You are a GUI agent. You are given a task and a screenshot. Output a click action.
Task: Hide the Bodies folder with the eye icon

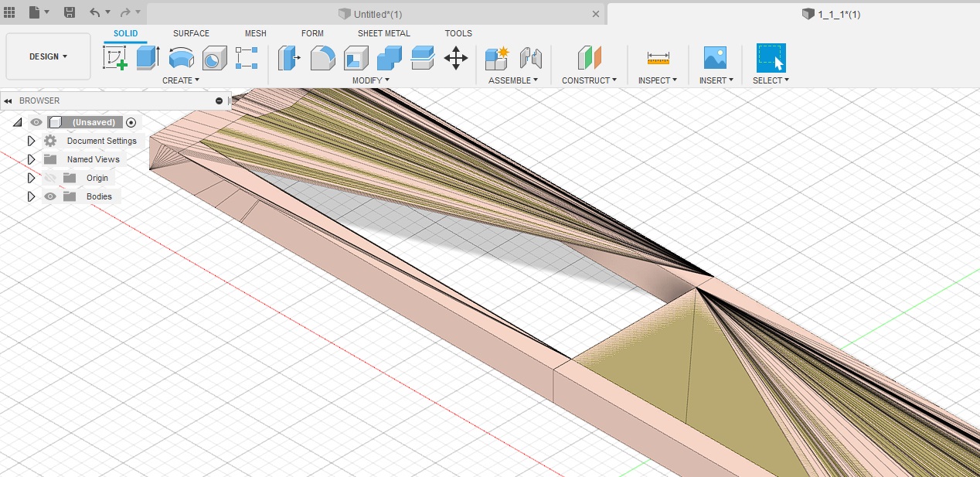(x=50, y=196)
